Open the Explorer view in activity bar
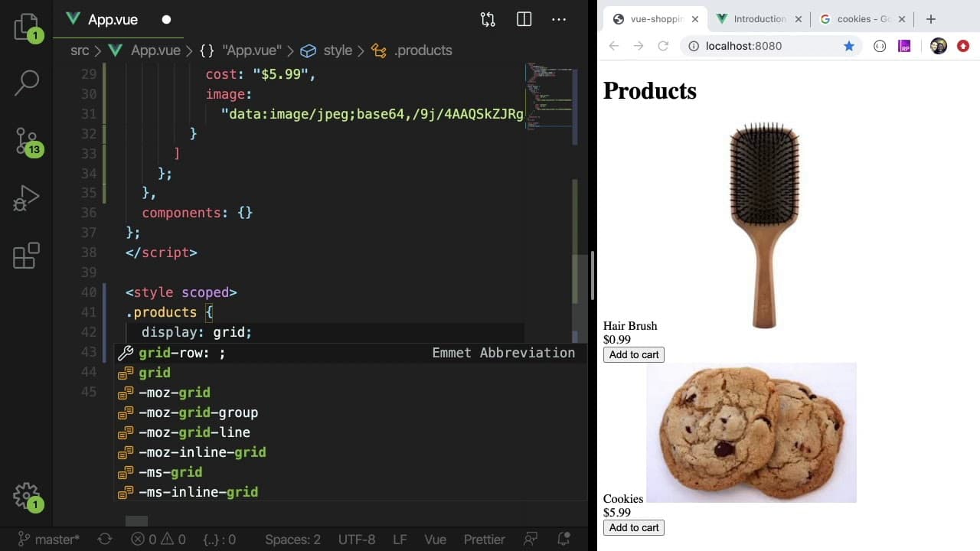The width and height of the screenshot is (980, 551). point(27,28)
